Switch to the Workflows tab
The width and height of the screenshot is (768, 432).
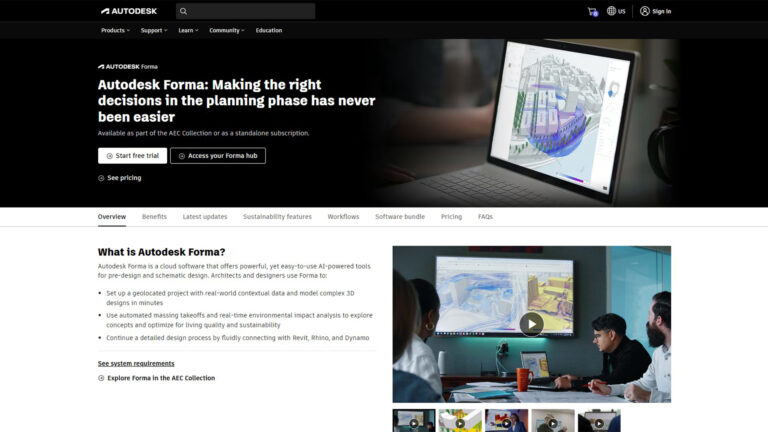pyautogui.click(x=343, y=216)
